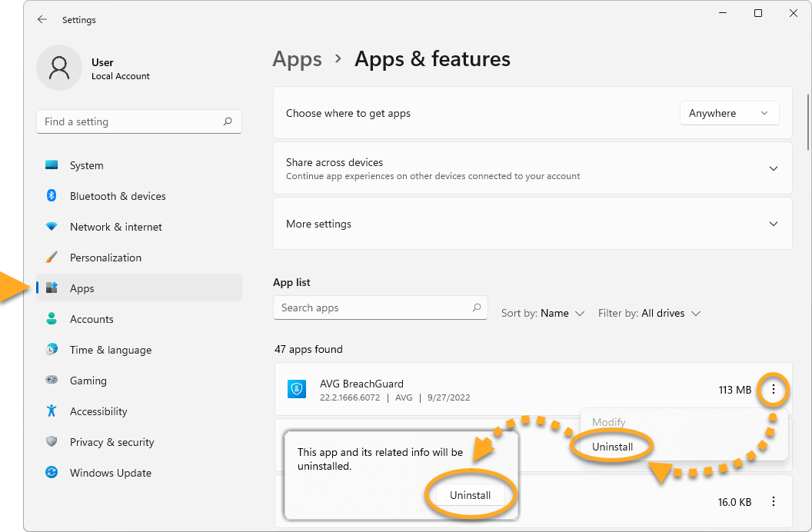Click the Find a setting search box
This screenshot has width=812, height=532.
(x=131, y=121)
